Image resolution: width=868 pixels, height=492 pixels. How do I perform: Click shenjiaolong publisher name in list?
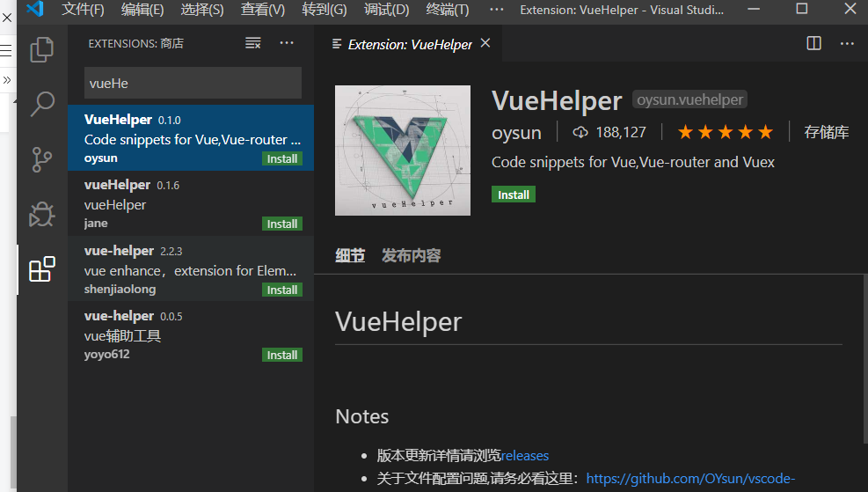(x=120, y=290)
